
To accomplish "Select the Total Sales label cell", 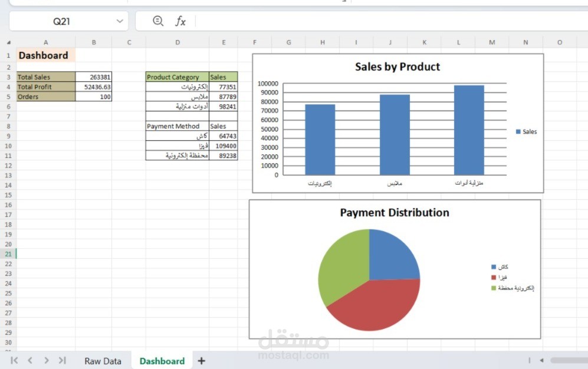I will 46,77.
